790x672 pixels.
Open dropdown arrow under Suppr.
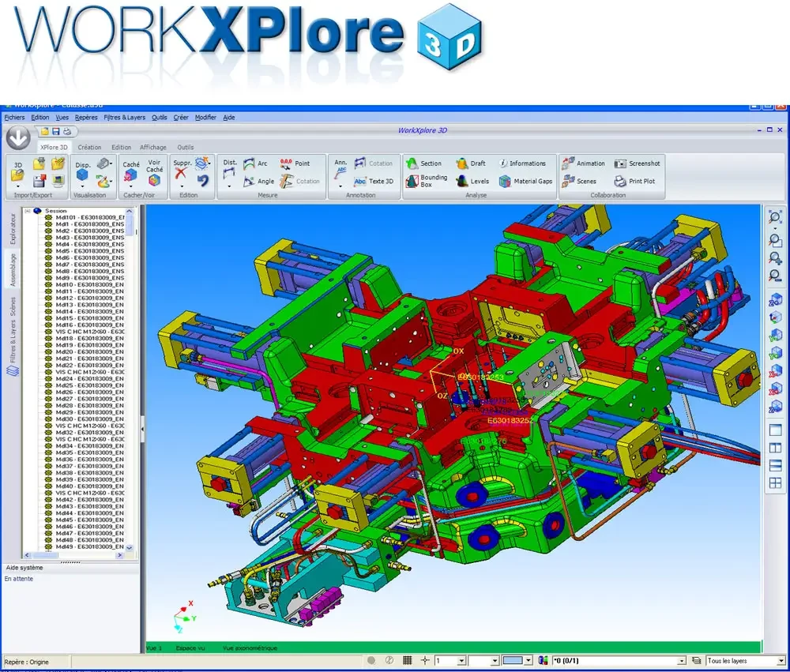(x=182, y=187)
